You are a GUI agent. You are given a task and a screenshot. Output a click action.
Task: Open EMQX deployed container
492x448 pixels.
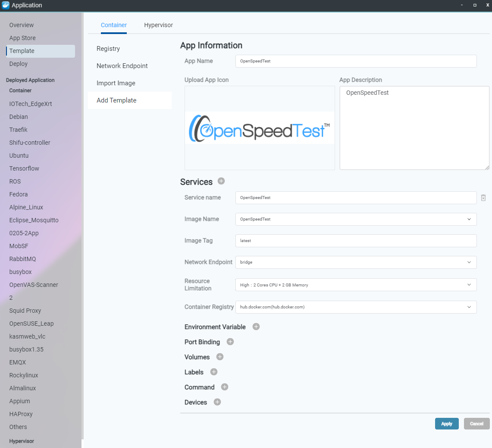(18, 362)
